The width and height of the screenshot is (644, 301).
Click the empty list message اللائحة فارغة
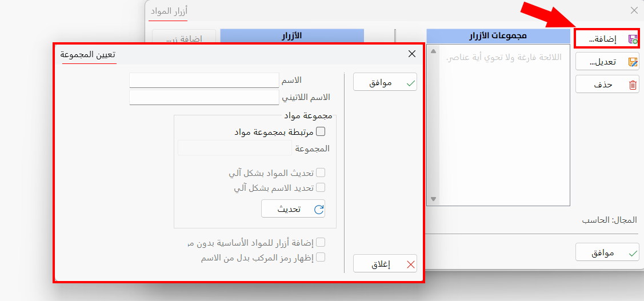(x=503, y=57)
